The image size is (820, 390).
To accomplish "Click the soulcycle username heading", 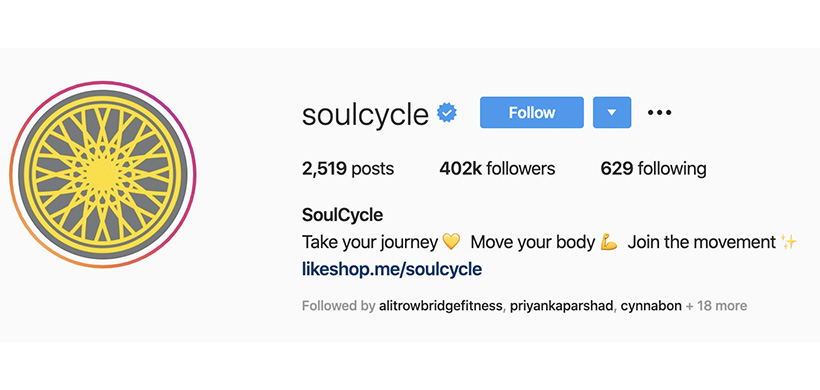I will [x=365, y=114].
